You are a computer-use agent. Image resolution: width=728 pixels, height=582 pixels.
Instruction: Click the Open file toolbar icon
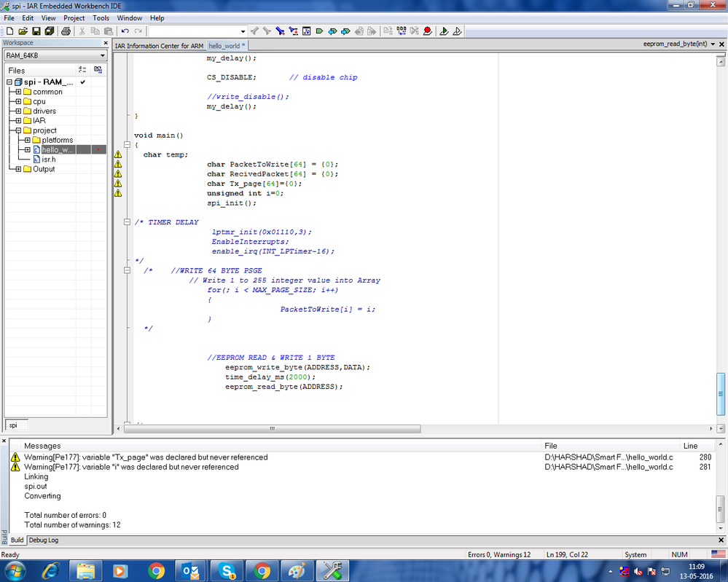[23, 31]
